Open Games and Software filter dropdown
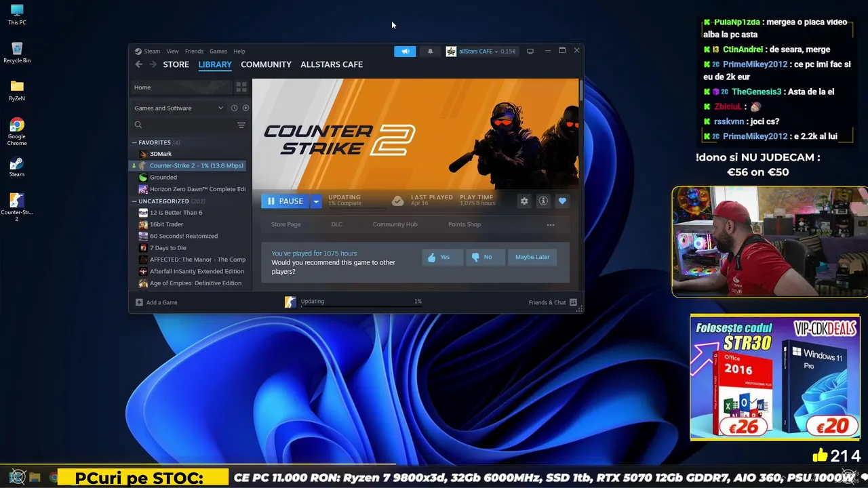This screenshot has width=868, height=488. tap(178, 108)
